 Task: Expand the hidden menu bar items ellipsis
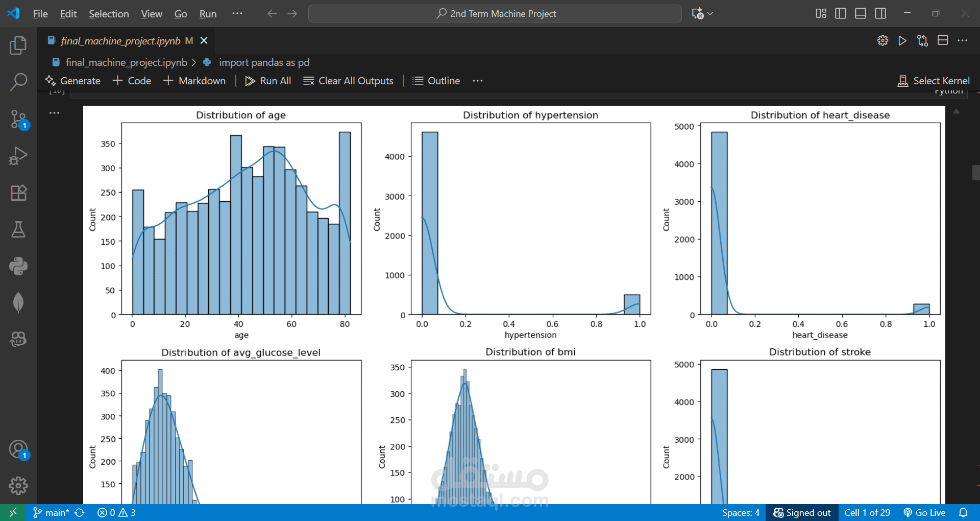(x=237, y=14)
